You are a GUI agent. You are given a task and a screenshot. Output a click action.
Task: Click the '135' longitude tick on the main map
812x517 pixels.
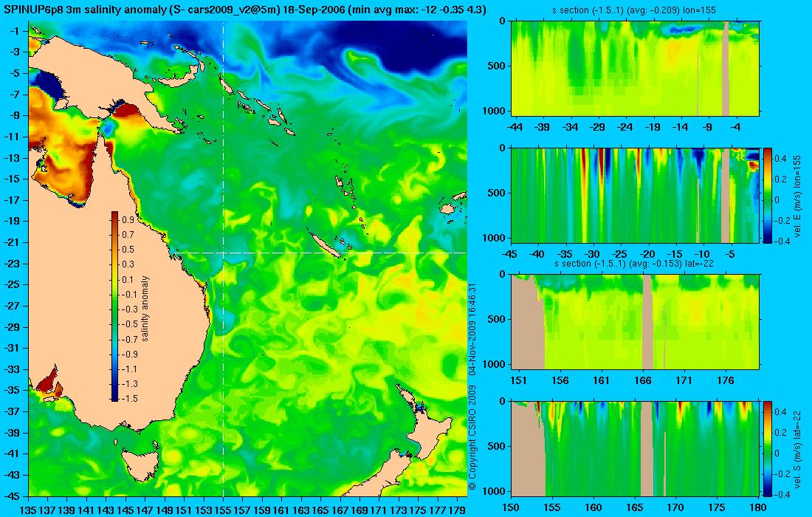coord(28,510)
